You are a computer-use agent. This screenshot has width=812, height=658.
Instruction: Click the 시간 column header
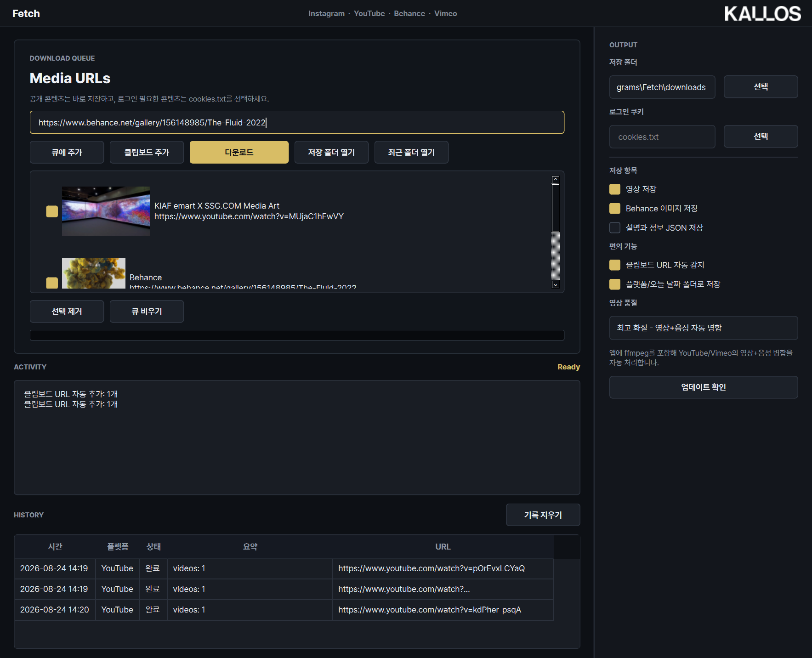tap(55, 546)
